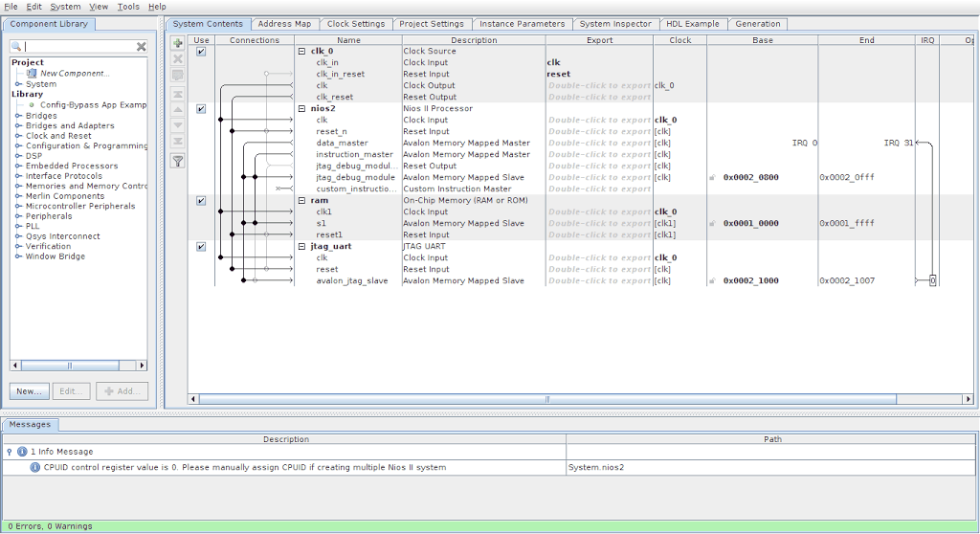Screen dimensions: 980x534
Task: Clear the component library search box
Action: coord(141,46)
